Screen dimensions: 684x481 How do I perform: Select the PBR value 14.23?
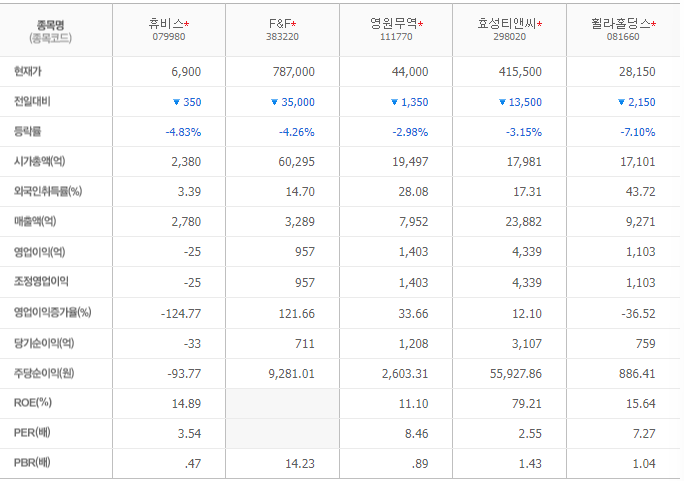(x=300, y=463)
